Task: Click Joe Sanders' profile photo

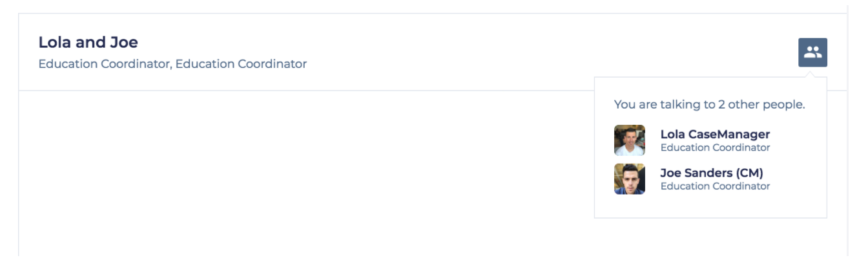Action: pos(629,179)
